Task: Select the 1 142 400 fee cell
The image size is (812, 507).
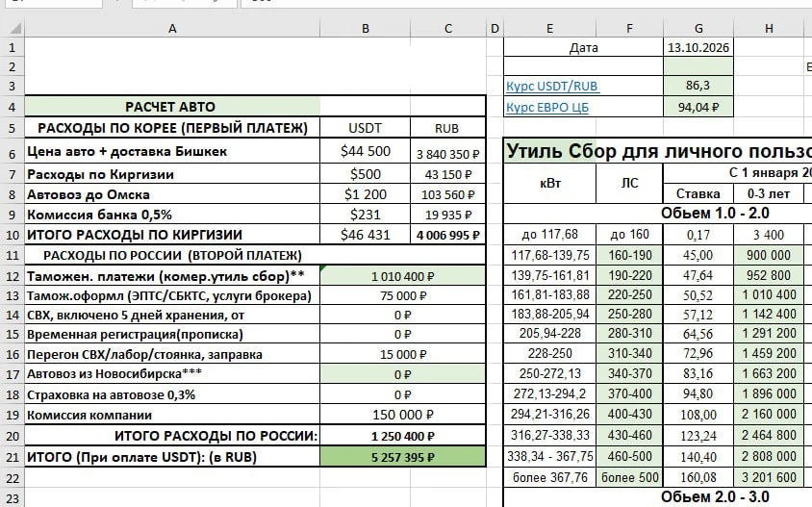Action: coord(769,315)
